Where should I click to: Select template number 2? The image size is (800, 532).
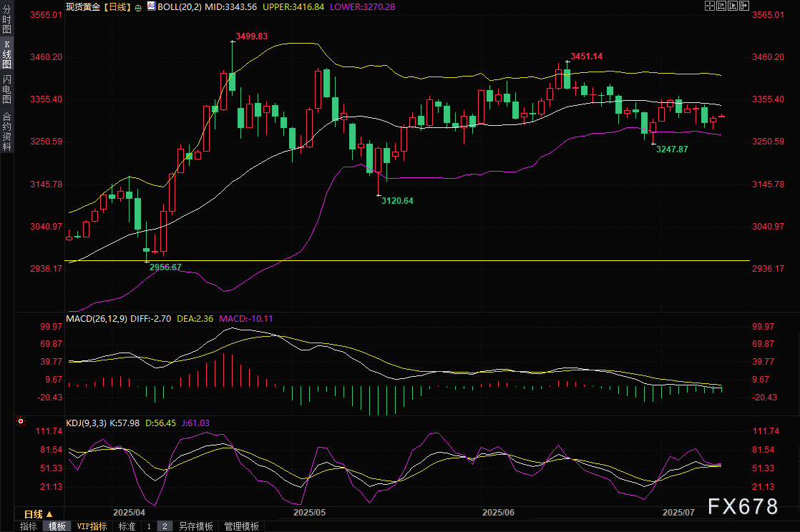click(164, 526)
